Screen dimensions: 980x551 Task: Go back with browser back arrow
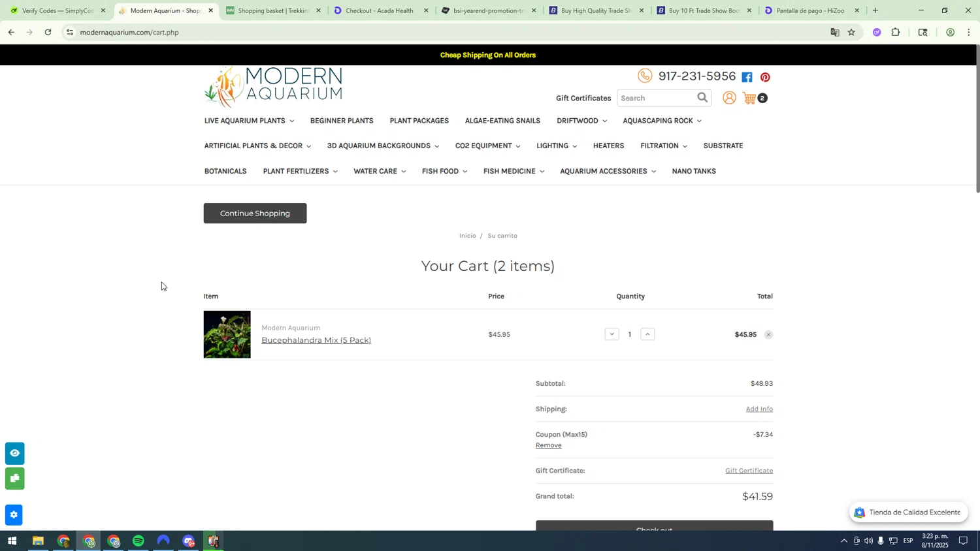[x=11, y=32]
